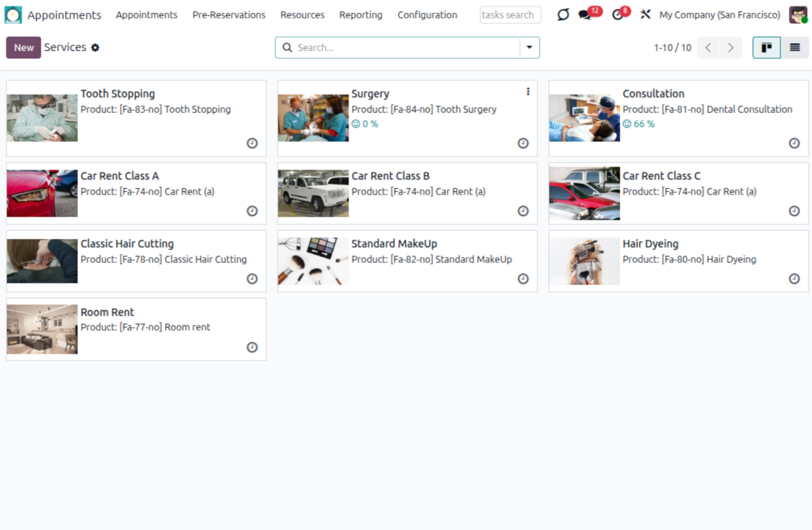
Task: Switch to Kanban view
Action: [x=767, y=47]
